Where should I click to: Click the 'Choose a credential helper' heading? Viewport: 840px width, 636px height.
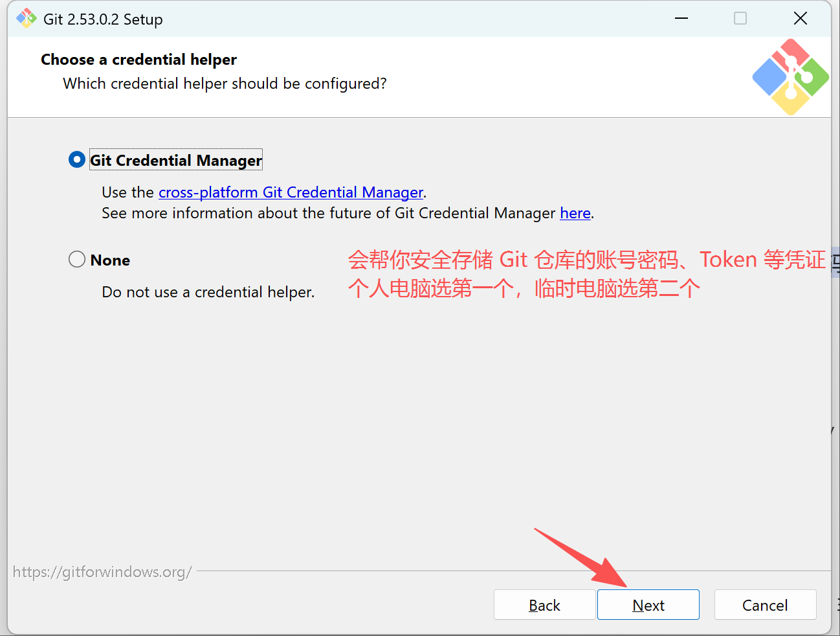(x=138, y=60)
